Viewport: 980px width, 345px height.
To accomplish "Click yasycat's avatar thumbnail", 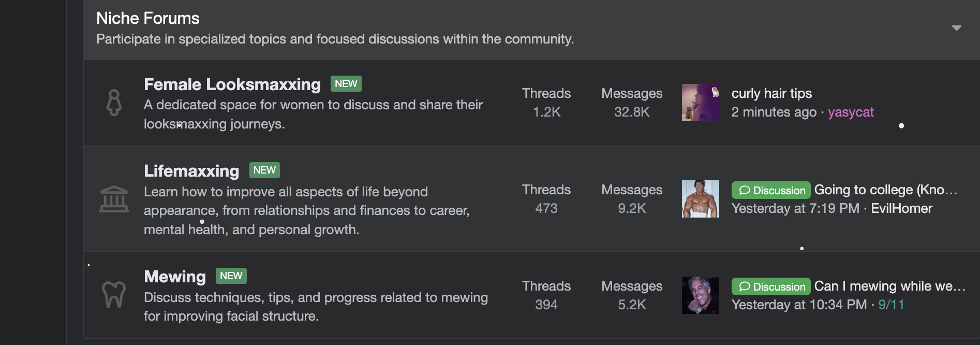I will pos(700,103).
